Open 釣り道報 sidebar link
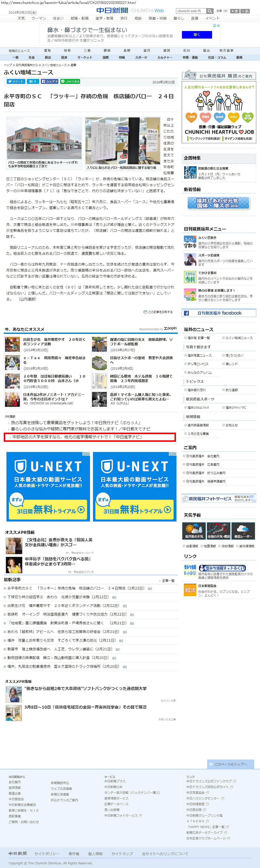Image resolution: width=260 pixels, height=868 pixels. (232, 390)
